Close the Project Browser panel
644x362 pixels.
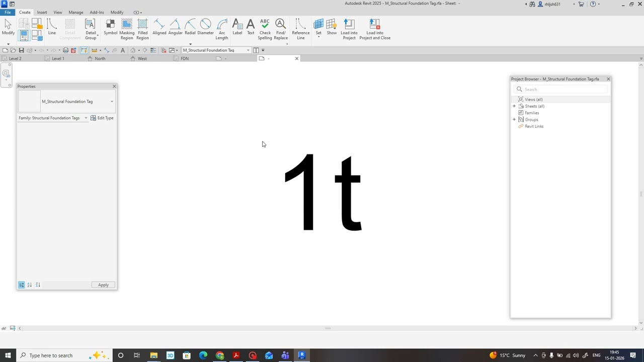608,79
